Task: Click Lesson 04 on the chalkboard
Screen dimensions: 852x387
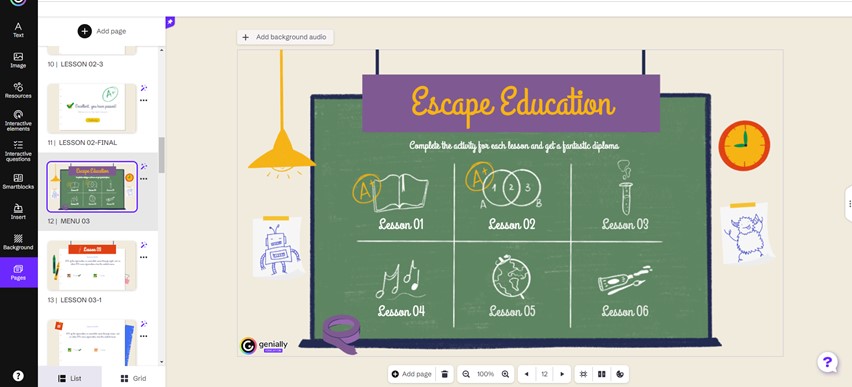Action: pyautogui.click(x=401, y=311)
